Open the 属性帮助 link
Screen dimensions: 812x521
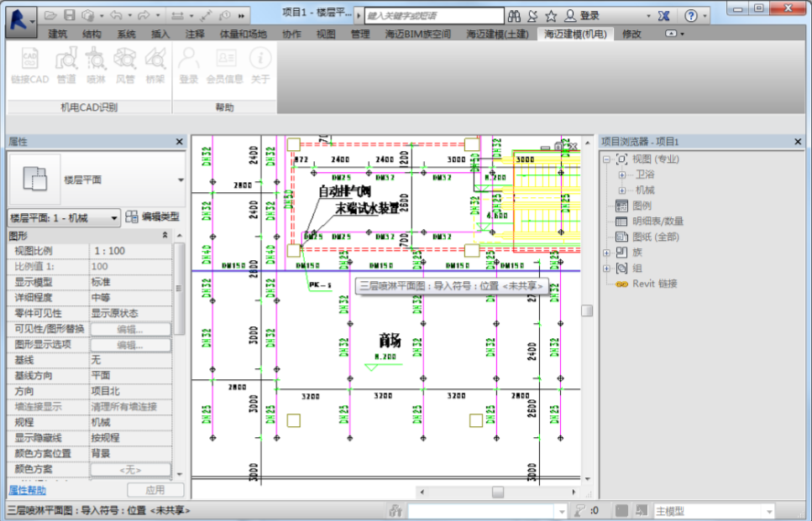pos(28,490)
